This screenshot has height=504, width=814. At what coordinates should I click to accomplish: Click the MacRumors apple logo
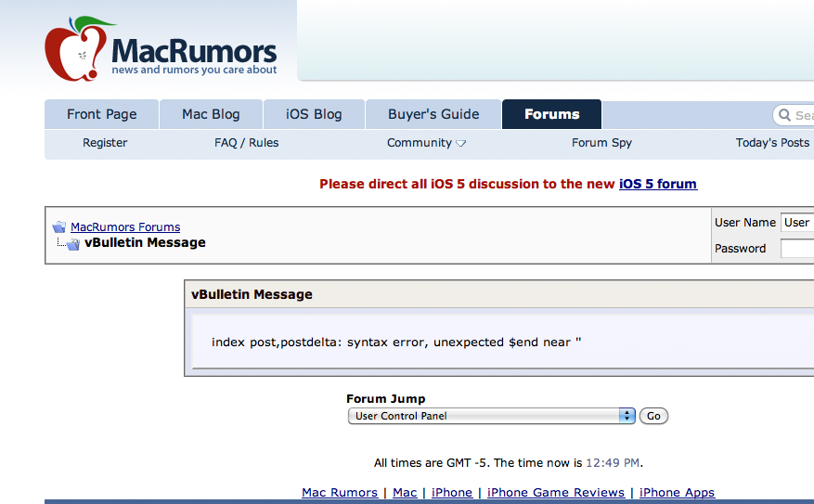(80, 49)
